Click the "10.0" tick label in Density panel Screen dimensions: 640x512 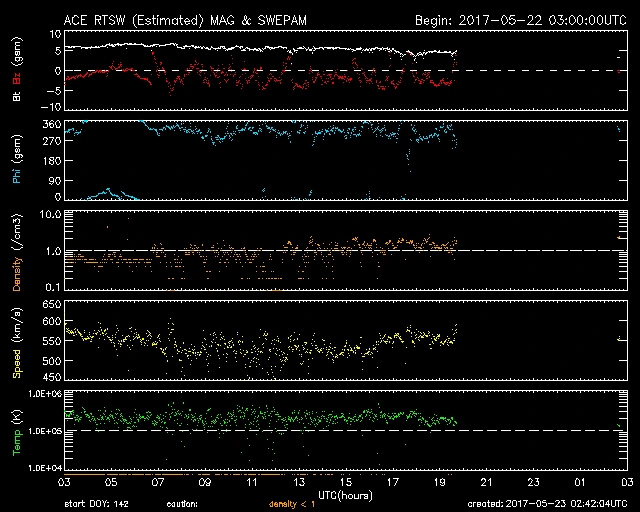coord(50,214)
